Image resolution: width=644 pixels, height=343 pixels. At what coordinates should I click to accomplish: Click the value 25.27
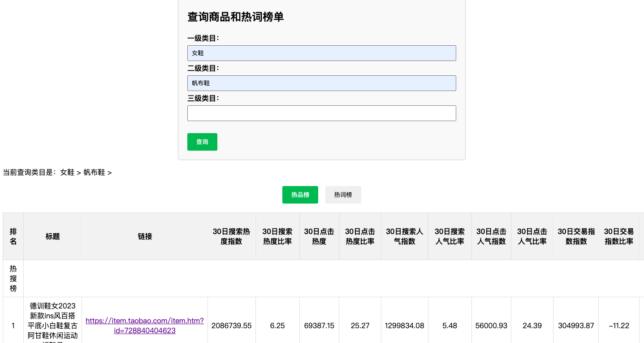click(360, 326)
